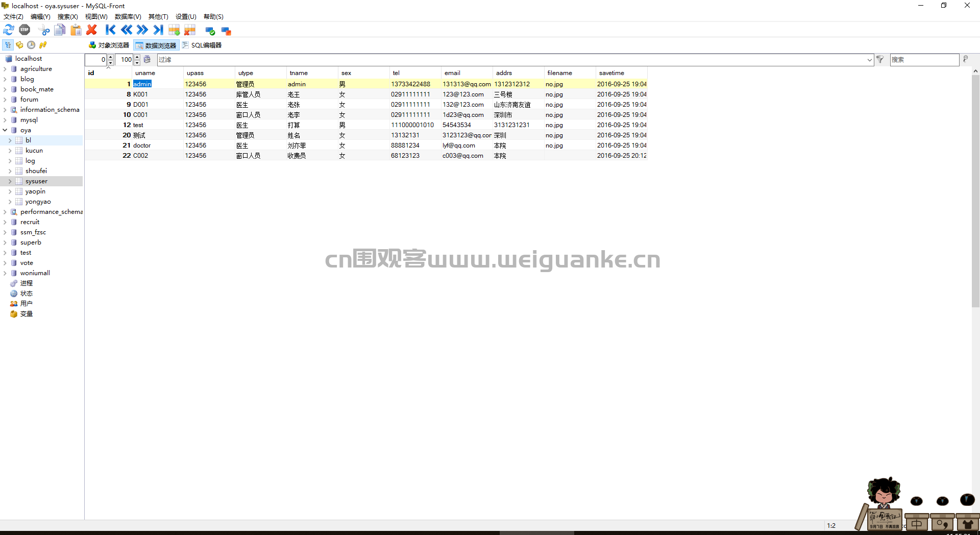The image size is (980, 535).
Task: Open the 帮助(S) menu
Action: point(213,16)
